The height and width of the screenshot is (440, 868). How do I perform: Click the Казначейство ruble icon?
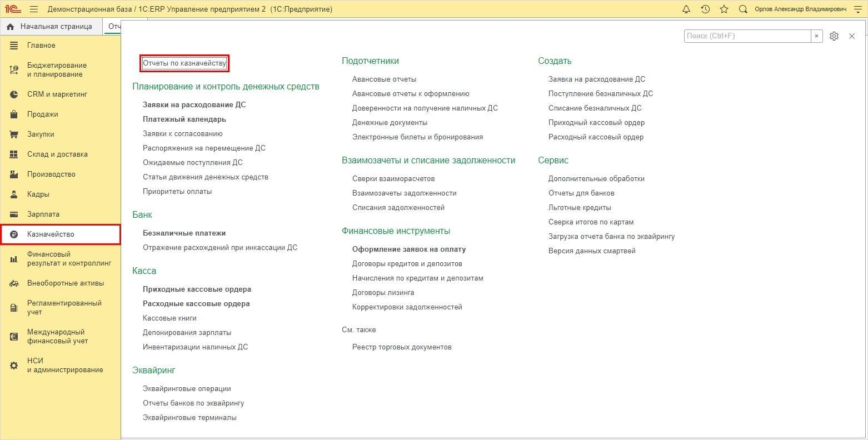pos(14,234)
